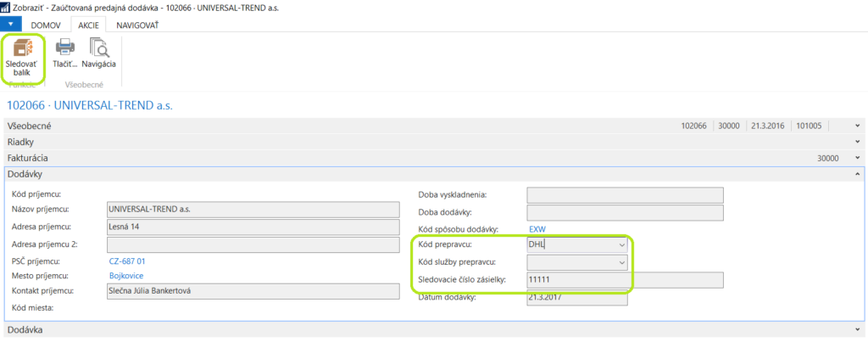This screenshot has width=868, height=342.
Task: Click the 102066 value in Všeobecné header
Action: click(x=694, y=126)
